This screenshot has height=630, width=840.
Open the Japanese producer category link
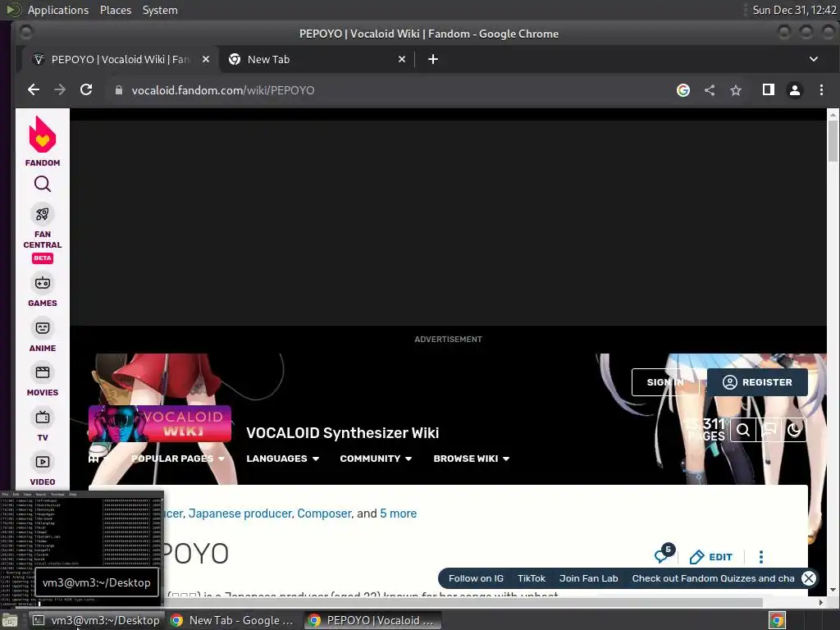(x=240, y=514)
